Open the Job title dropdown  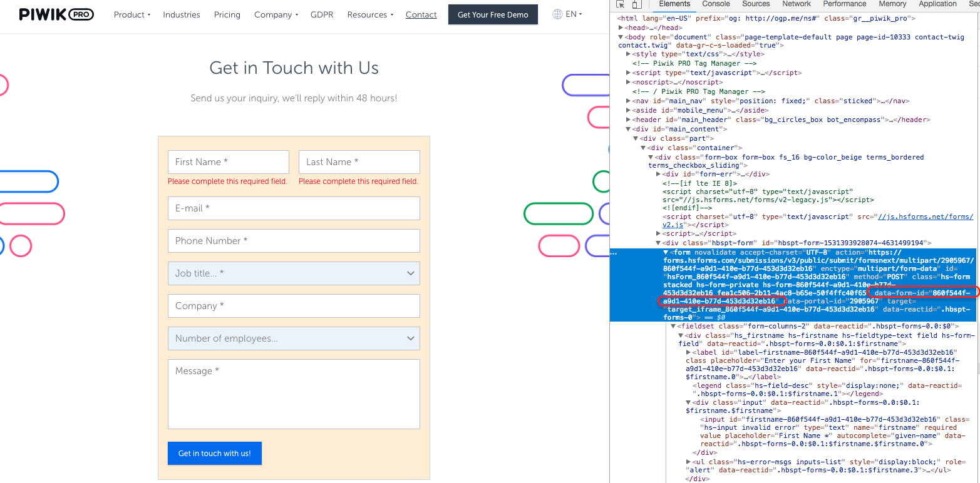(x=294, y=273)
